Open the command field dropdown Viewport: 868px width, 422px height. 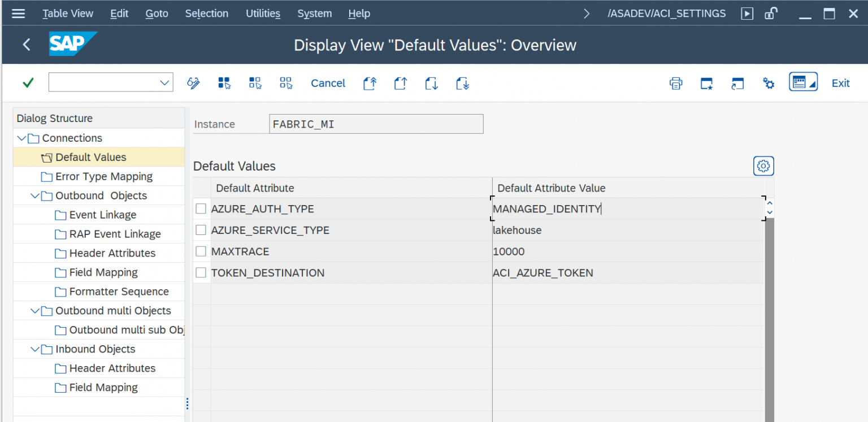click(x=164, y=83)
